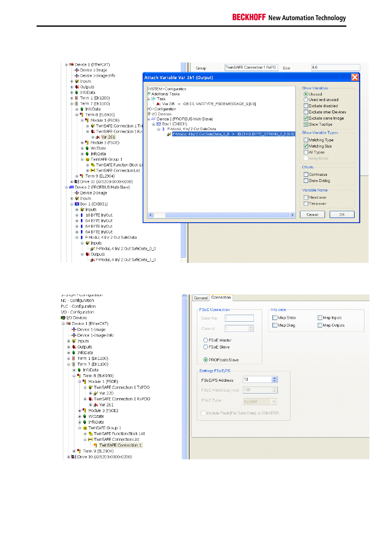Confirm the Attach Variable dialog with OK

click(x=342, y=214)
